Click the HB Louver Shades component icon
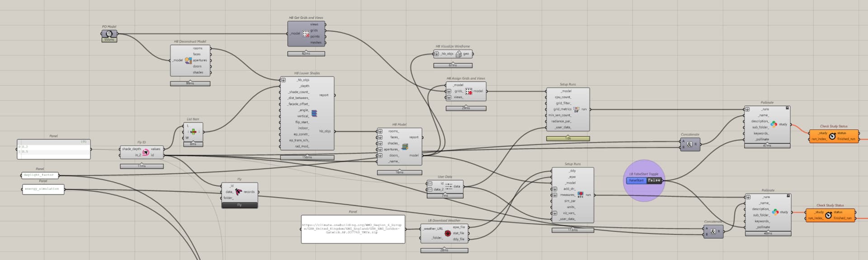Image resolution: width=868 pixels, height=260 pixels. tap(314, 113)
